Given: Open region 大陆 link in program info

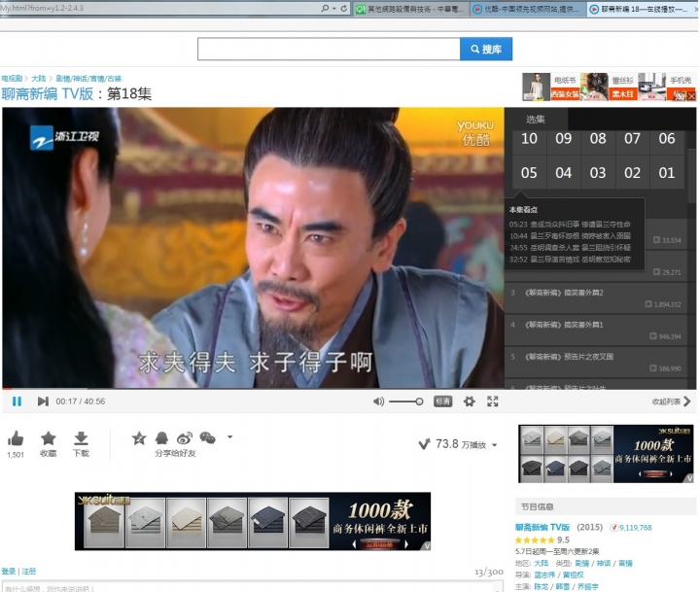Looking at the screenshot, I should coord(542,564).
